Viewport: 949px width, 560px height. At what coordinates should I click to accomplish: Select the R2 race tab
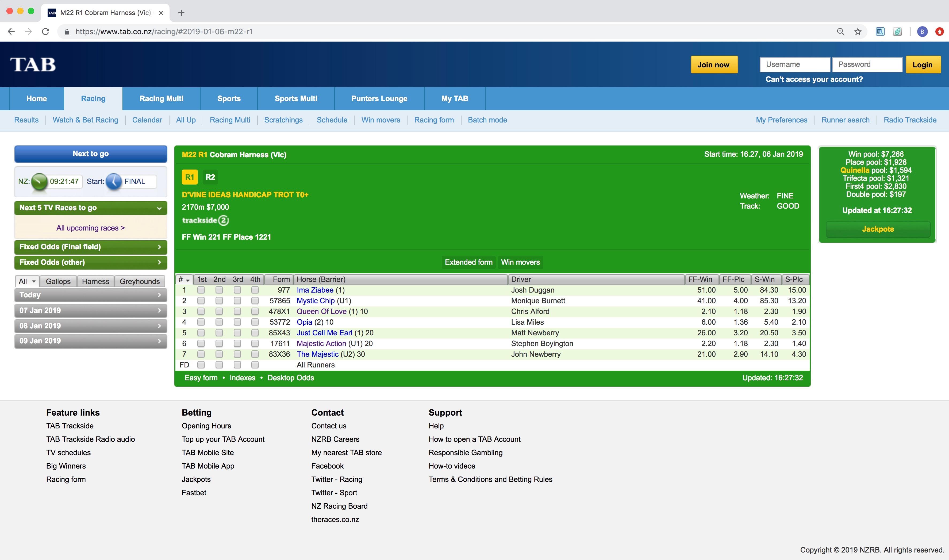210,177
